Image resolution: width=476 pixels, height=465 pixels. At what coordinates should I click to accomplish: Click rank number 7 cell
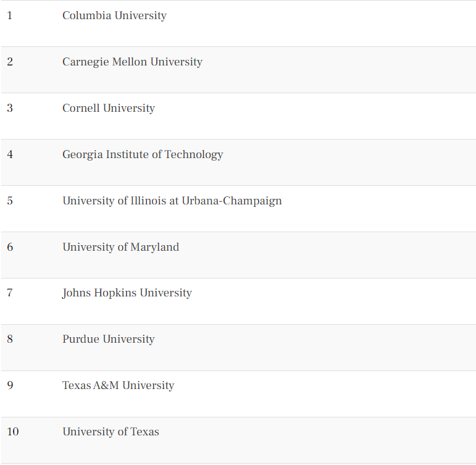pos(9,293)
